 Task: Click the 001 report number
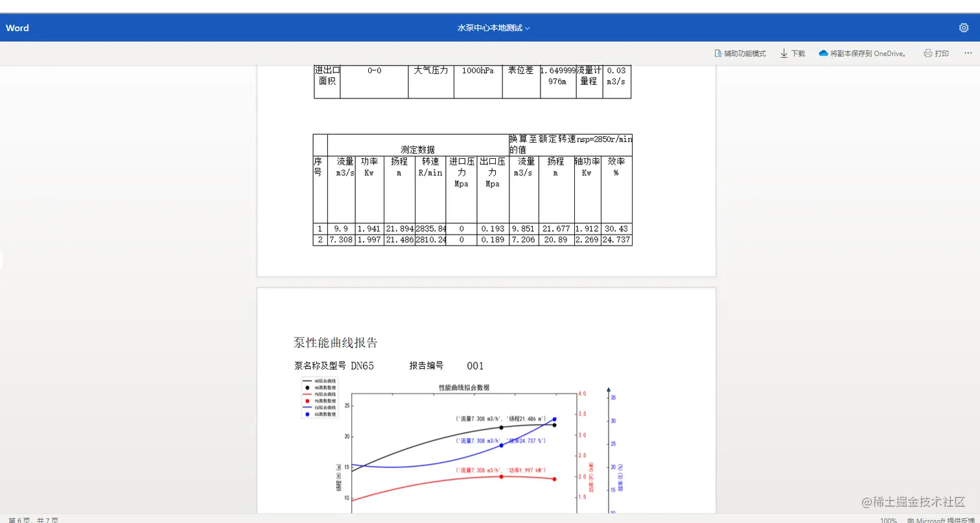tap(475, 366)
